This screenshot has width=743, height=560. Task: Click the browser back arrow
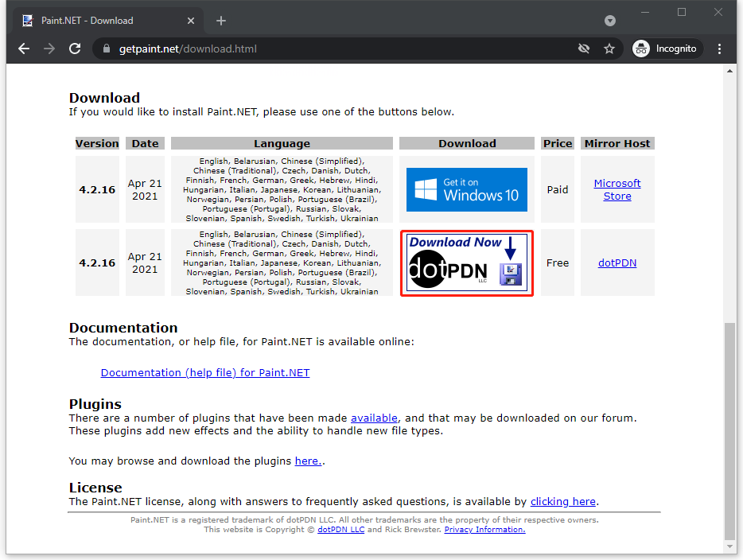pos(24,49)
